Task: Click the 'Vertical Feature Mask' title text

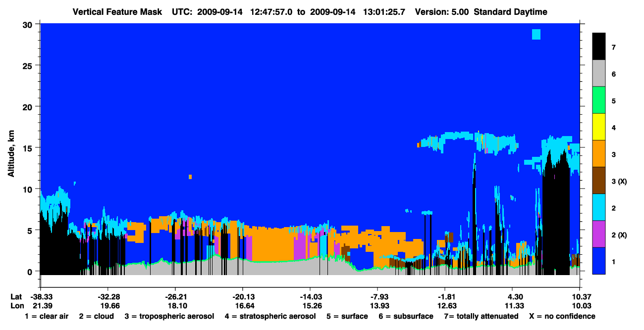Action: [x=117, y=12]
